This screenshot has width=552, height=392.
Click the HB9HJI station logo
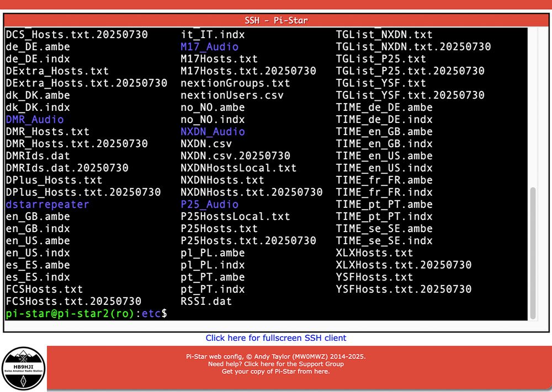pos(24,368)
